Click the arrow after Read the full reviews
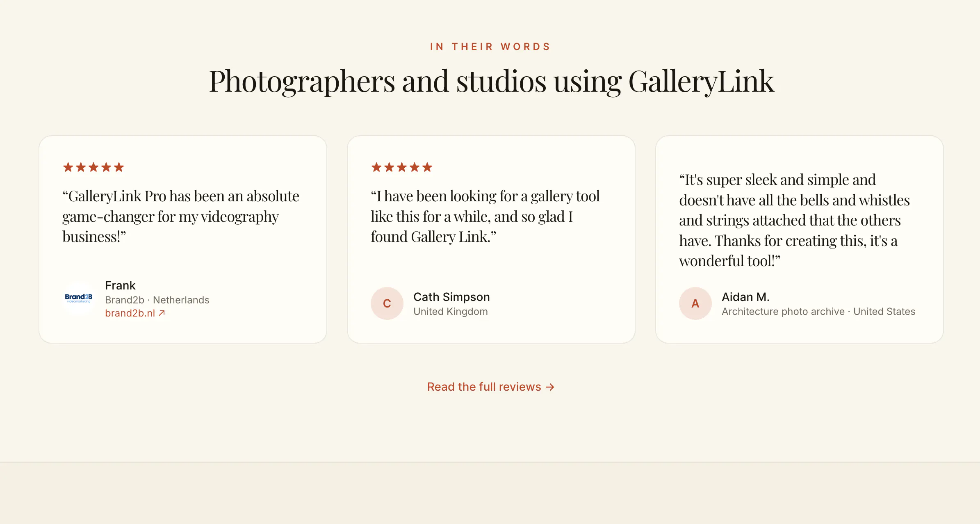 [550, 387]
